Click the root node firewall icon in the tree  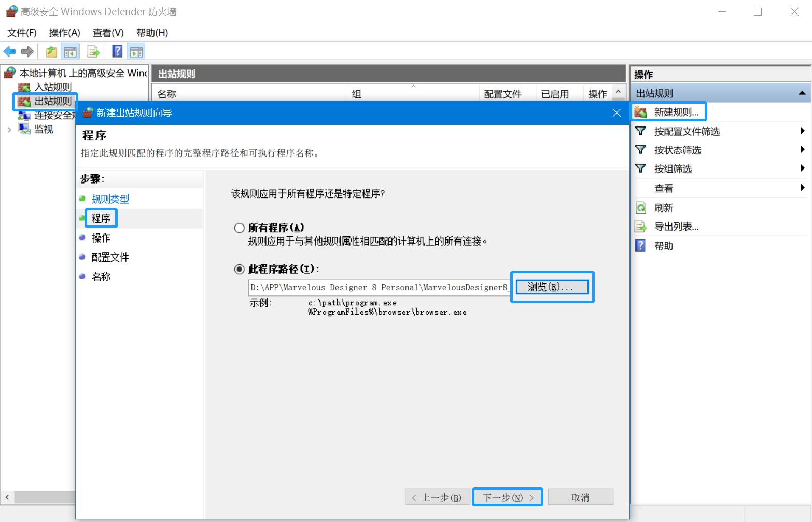click(x=10, y=73)
